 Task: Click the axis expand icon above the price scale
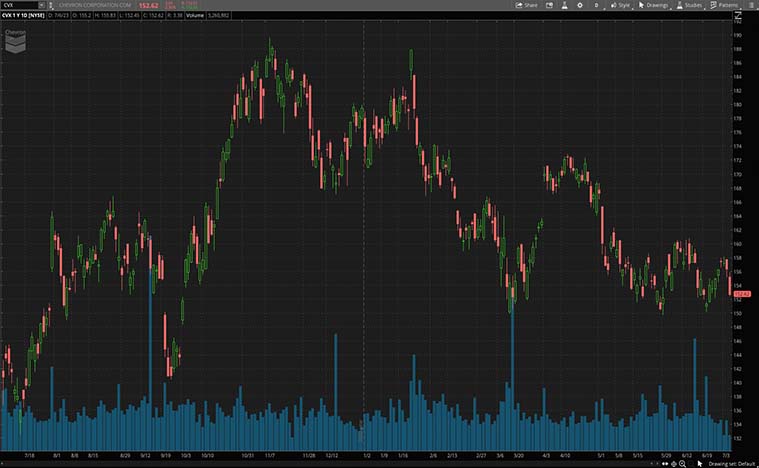tap(738, 15)
